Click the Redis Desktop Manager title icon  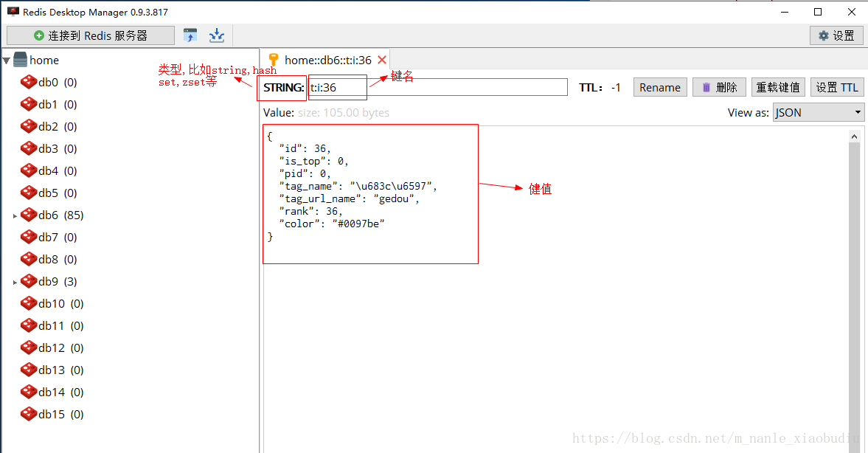tap(13, 12)
